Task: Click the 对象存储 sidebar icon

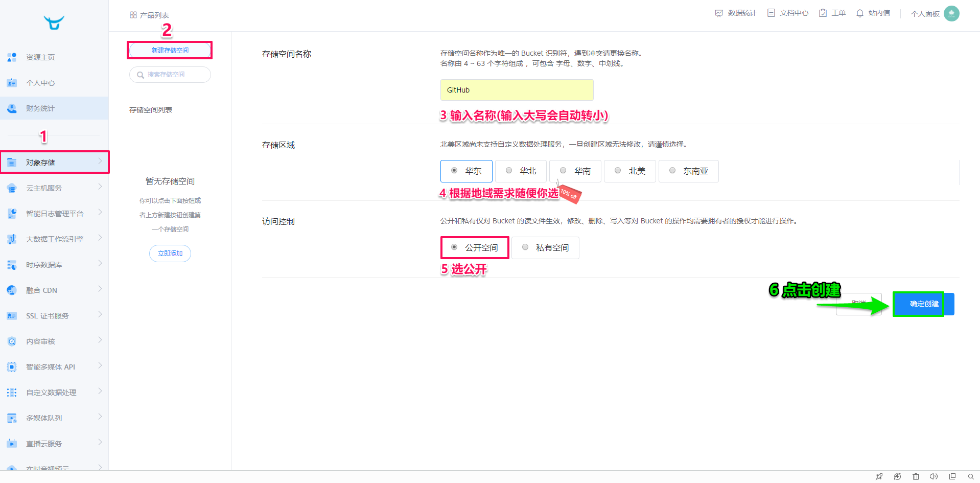Action: coord(12,163)
